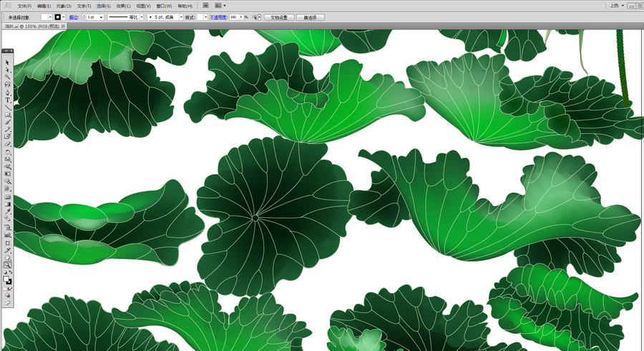
Task: Select the Type (T) tool
Action: 7,100
